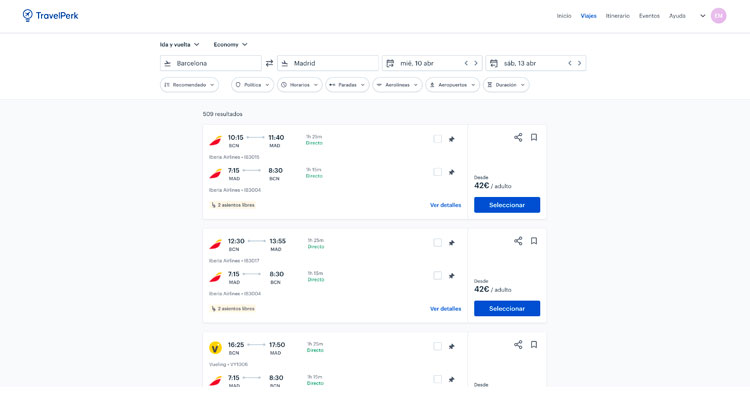Image resolution: width=750 pixels, height=415 pixels.
Task: Share the 16:25 Vueling flight result
Action: [x=518, y=345]
